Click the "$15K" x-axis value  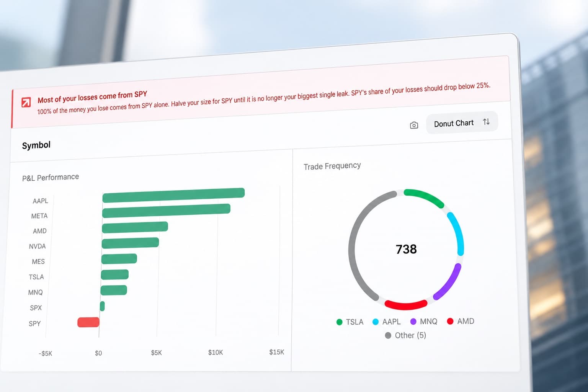click(277, 352)
